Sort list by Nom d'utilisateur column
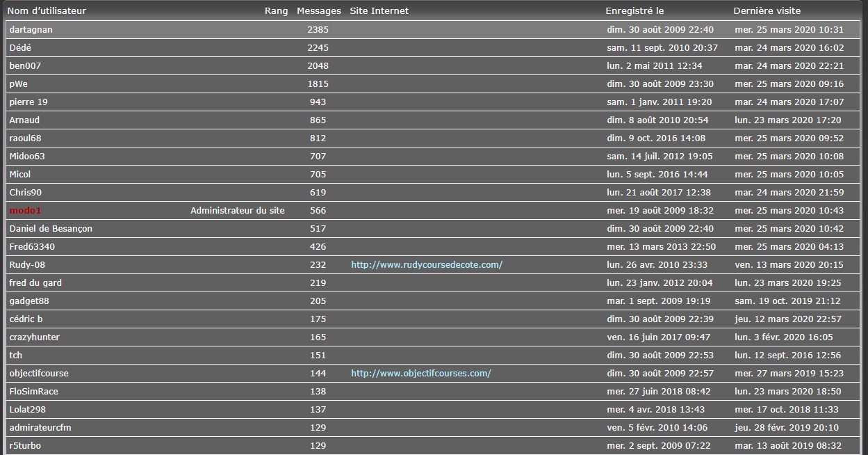 (47, 11)
